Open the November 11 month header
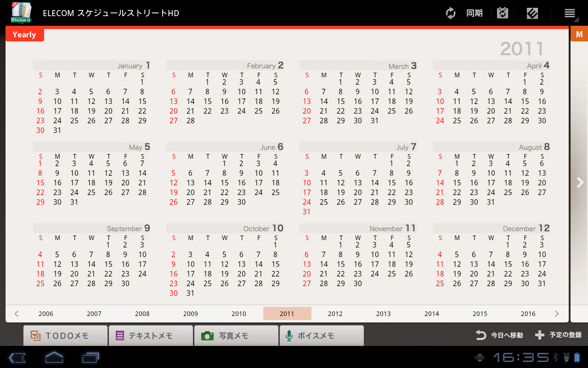The width and height of the screenshot is (588, 368). tap(358, 228)
